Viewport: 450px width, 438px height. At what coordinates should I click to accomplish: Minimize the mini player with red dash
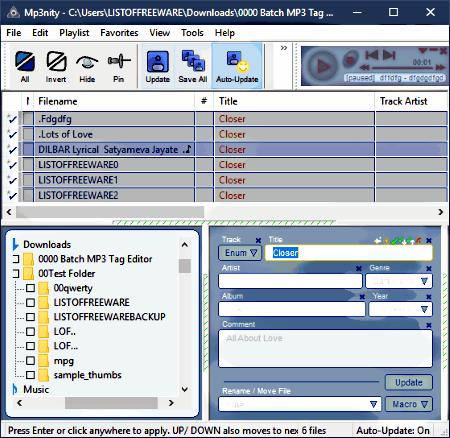click(433, 50)
